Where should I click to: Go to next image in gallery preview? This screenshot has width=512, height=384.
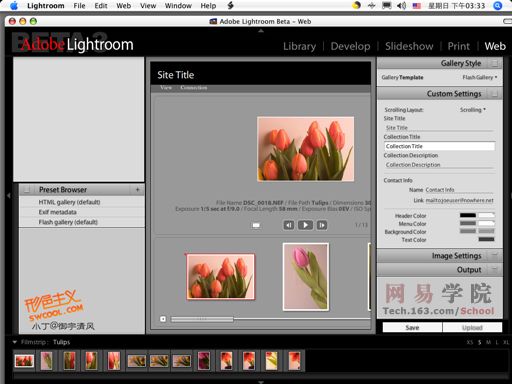click(322, 225)
